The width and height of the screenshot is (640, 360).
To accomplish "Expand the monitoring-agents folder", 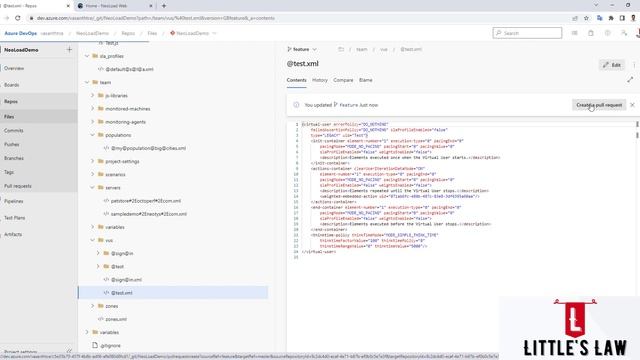I will 93,122.
